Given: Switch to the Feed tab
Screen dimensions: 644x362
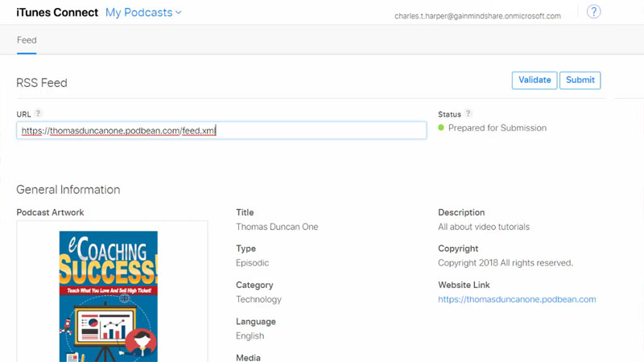Looking at the screenshot, I should point(27,40).
